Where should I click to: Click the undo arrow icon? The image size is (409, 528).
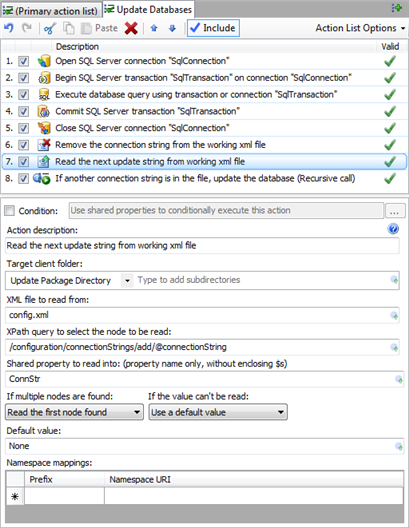(x=9, y=28)
